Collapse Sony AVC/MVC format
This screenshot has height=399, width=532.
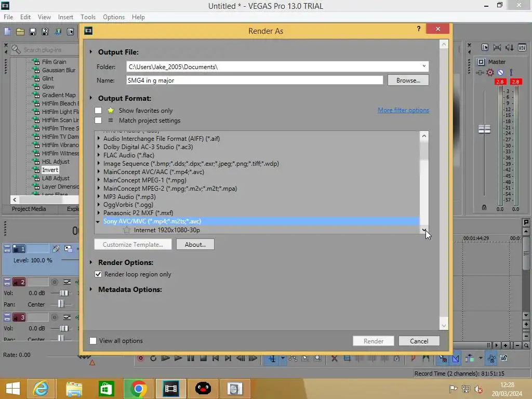pos(98,221)
